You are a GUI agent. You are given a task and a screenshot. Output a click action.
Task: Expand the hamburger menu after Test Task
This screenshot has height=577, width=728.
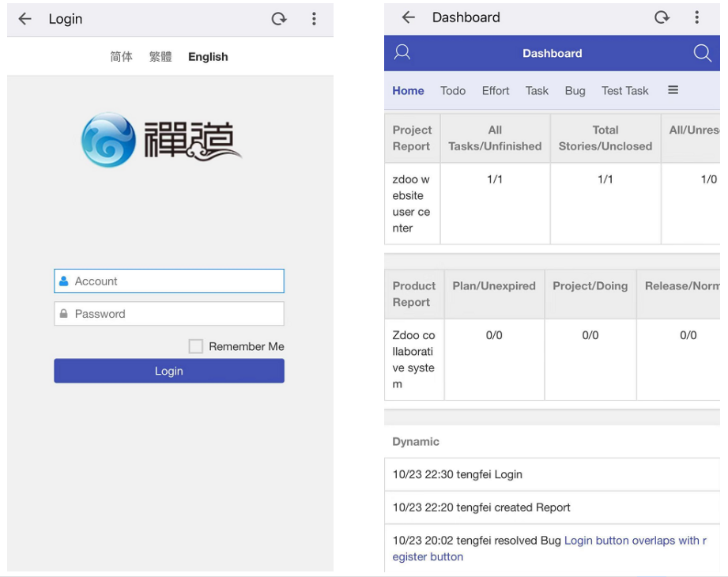click(x=673, y=90)
